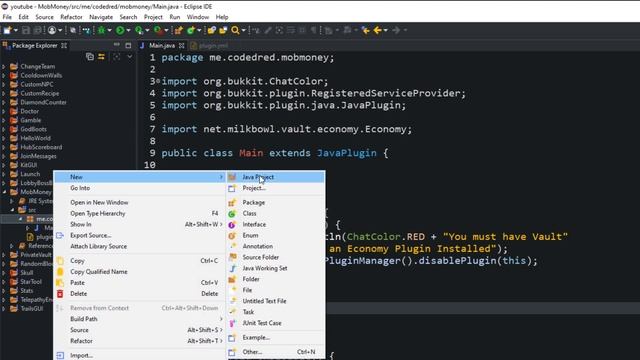
Task: Click the Save toolbar icon
Action: (x=26, y=30)
